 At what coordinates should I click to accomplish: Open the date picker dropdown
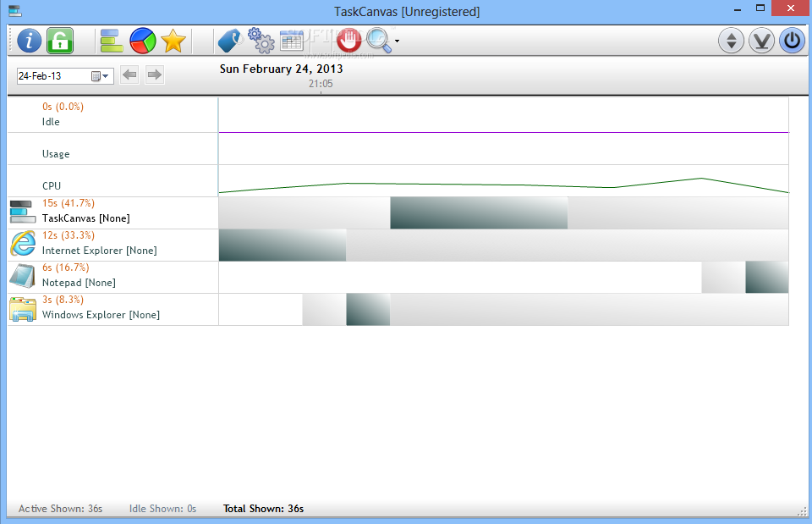coord(101,76)
